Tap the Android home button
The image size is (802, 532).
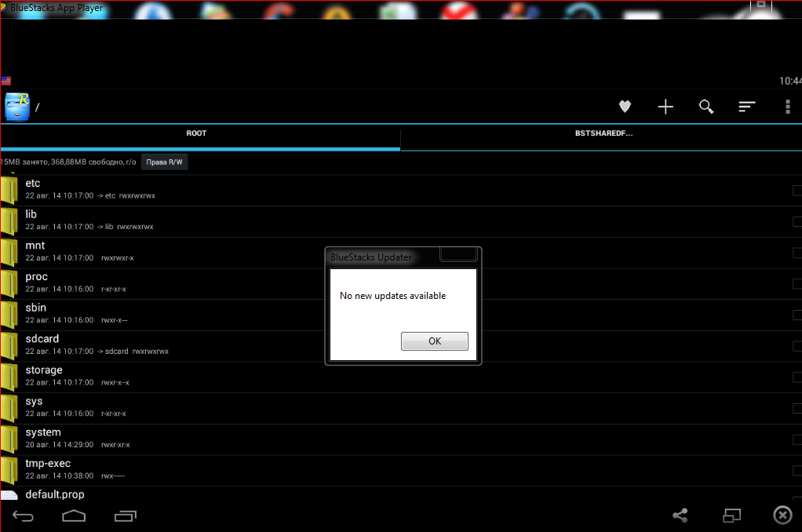pyautogui.click(x=74, y=516)
